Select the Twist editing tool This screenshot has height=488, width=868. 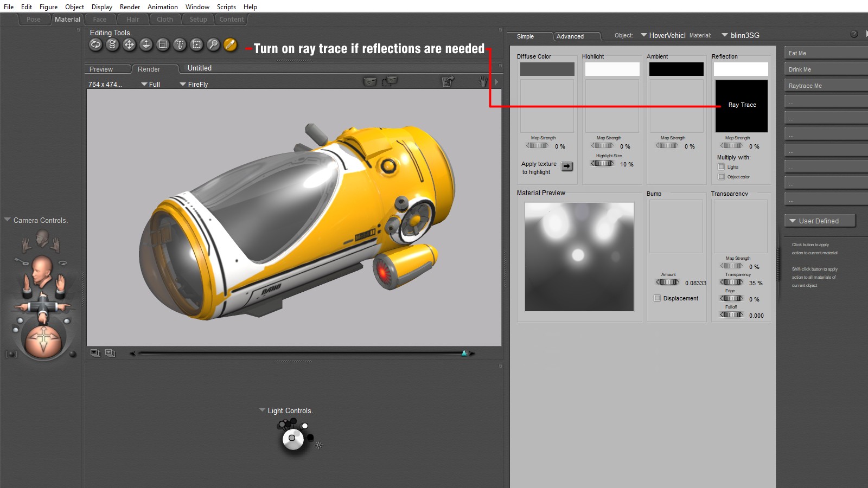pyautogui.click(x=112, y=45)
